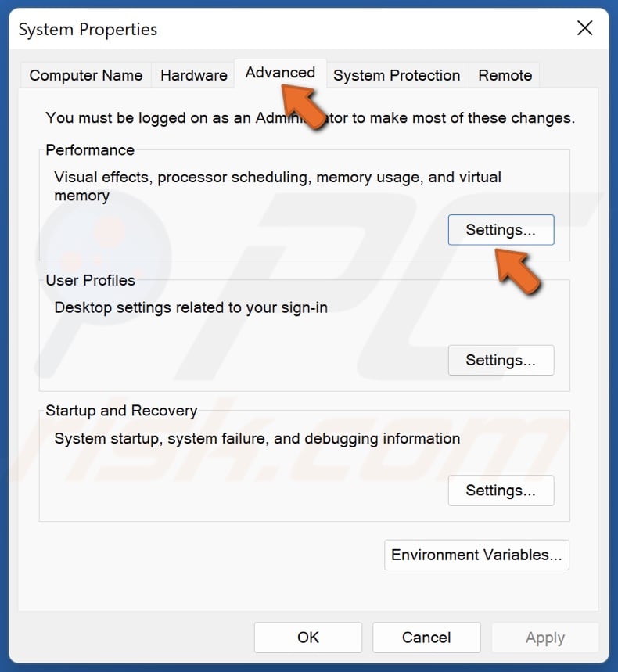Click the Performance section heading
Screen dimensions: 618x672
pyautogui.click(x=90, y=150)
